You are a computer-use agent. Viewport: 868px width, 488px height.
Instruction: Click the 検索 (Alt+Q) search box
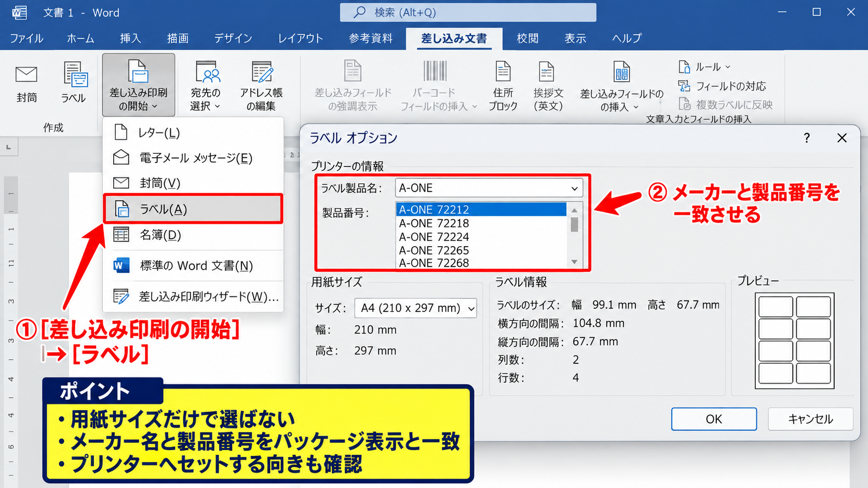tap(468, 12)
